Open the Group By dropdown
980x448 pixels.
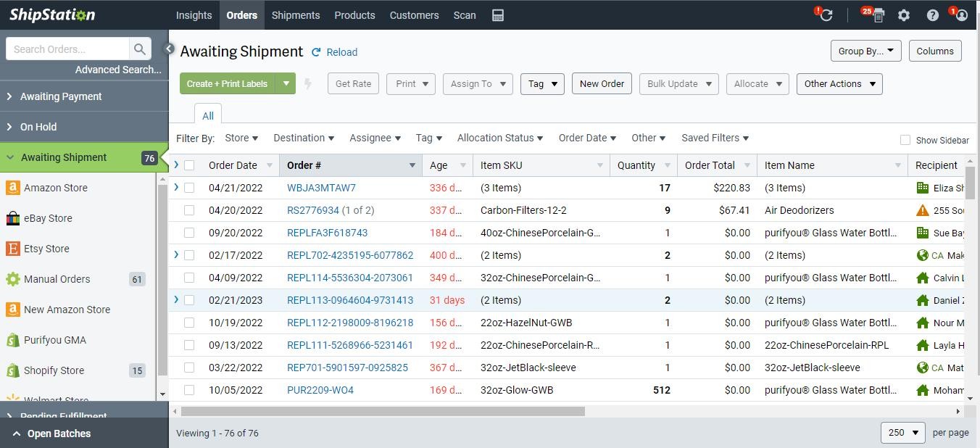(865, 51)
